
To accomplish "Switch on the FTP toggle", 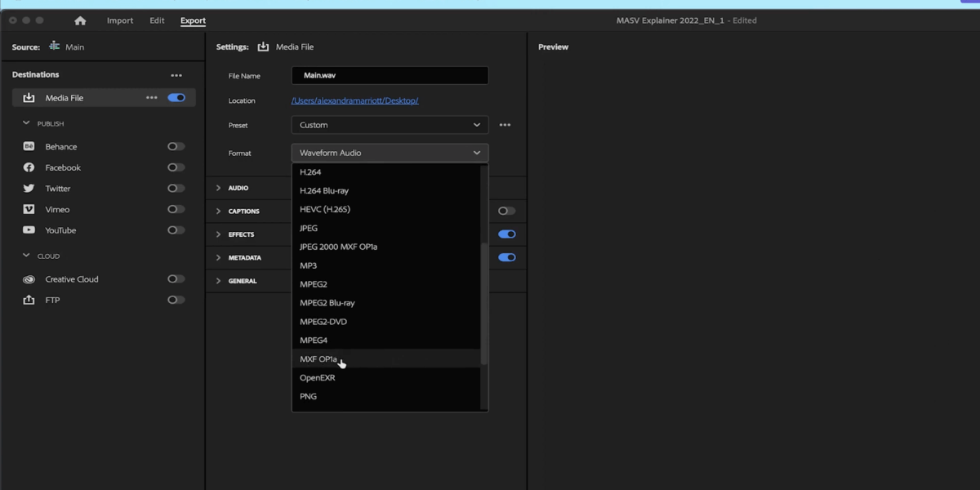I will click(x=176, y=300).
